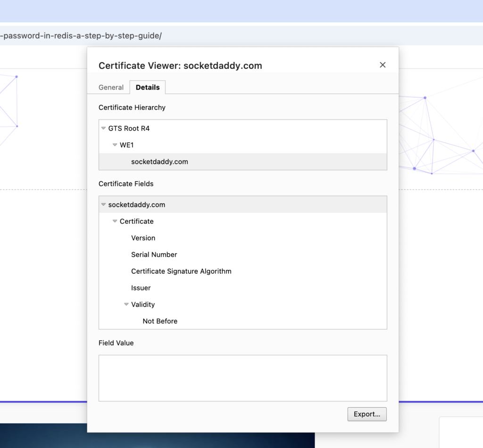The image size is (483, 448).
Task: Select socketdaddy.com in Certificate Hierarchy
Action: point(243,161)
